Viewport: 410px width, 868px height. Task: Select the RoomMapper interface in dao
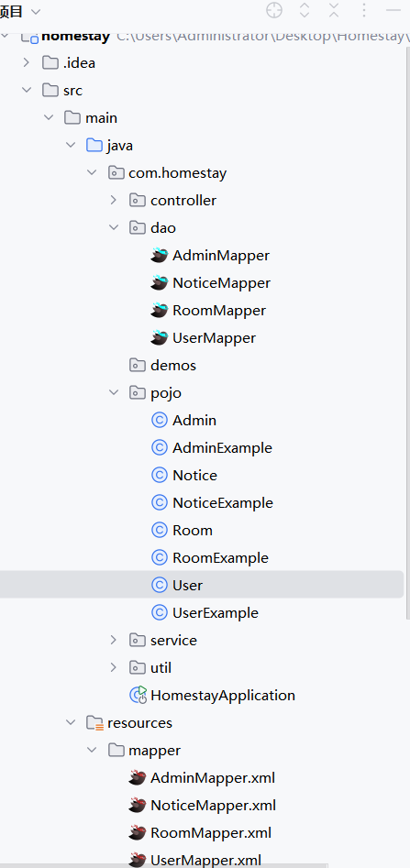point(219,310)
